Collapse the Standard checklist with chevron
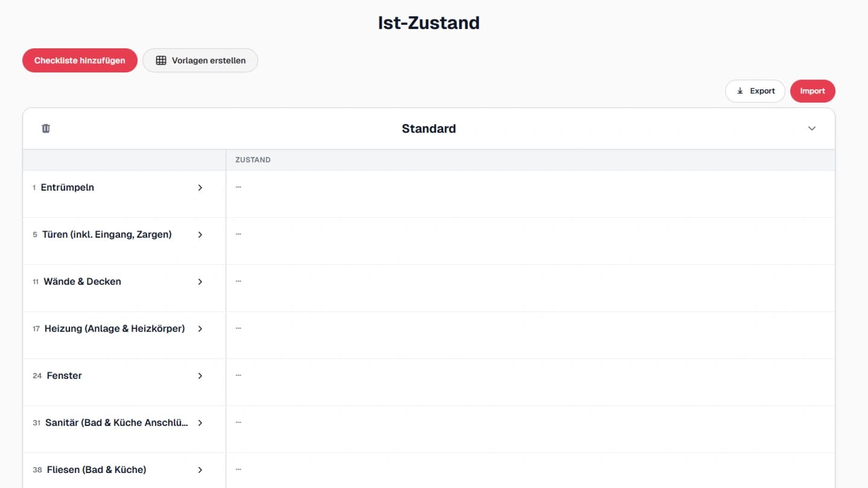This screenshot has height=488, width=868. coord(812,128)
